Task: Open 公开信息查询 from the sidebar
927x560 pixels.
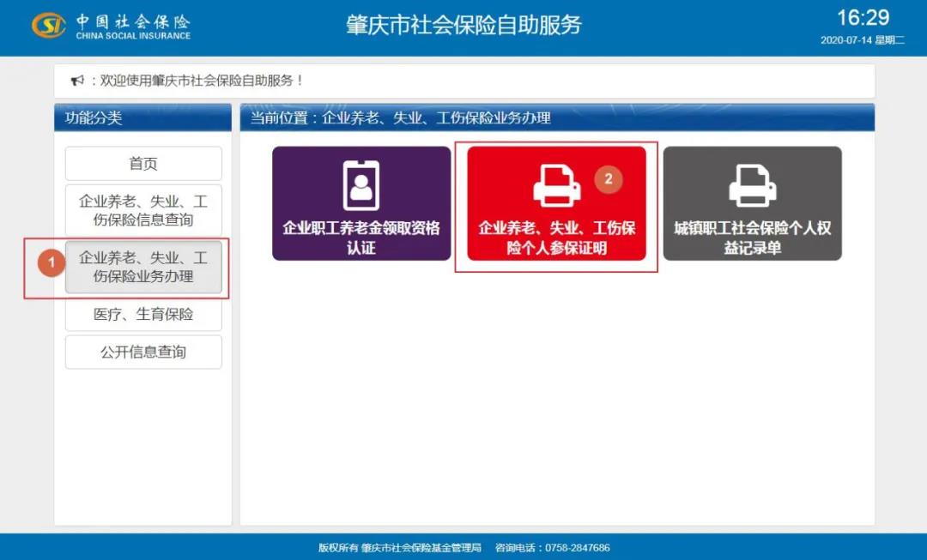Action: pyautogui.click(x=142, y=352)
